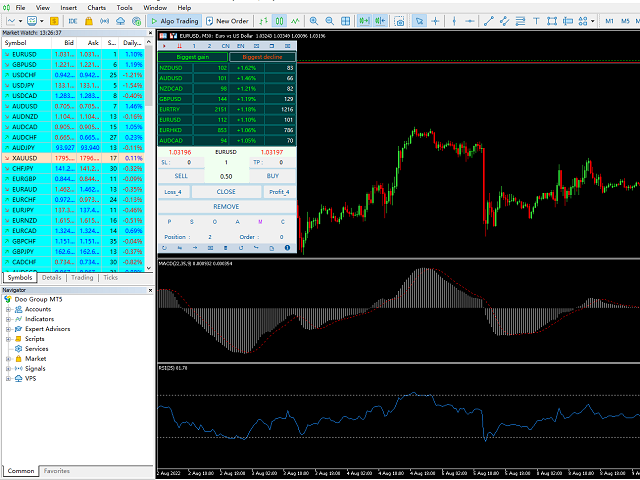Switch to the Details tab in Market Watch
The height and width of the screenshot is (480, 640).
tap(51, 278)
